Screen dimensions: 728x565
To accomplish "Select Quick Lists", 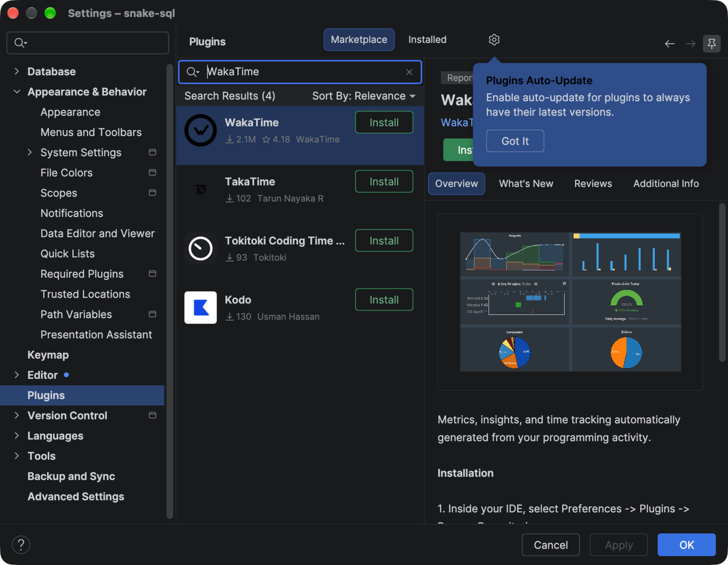I will point(68,254).
